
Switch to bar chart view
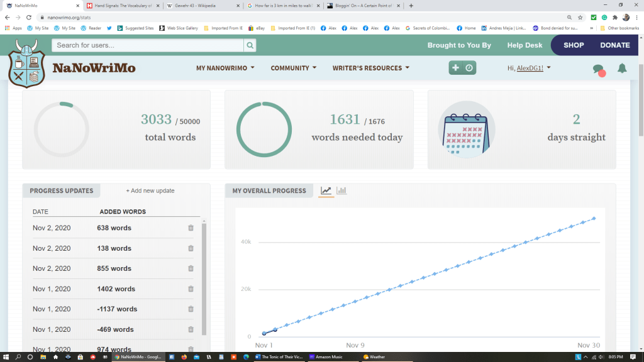pyautogui.click(x=341, y=191)
